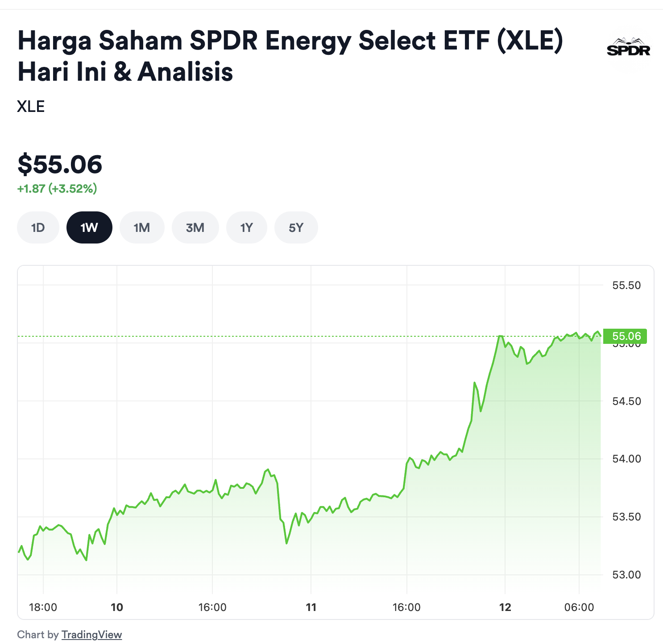Click the date 11 axis marker
663x644 pixels.
click(x=311, y=607)
